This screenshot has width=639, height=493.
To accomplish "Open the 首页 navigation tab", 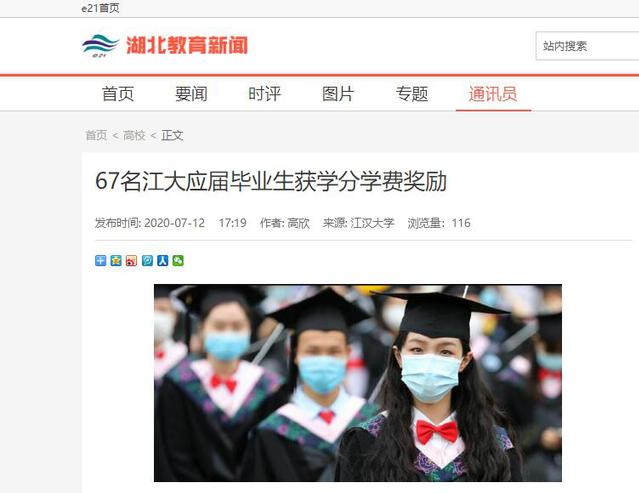I will click(x=118, y=94).
